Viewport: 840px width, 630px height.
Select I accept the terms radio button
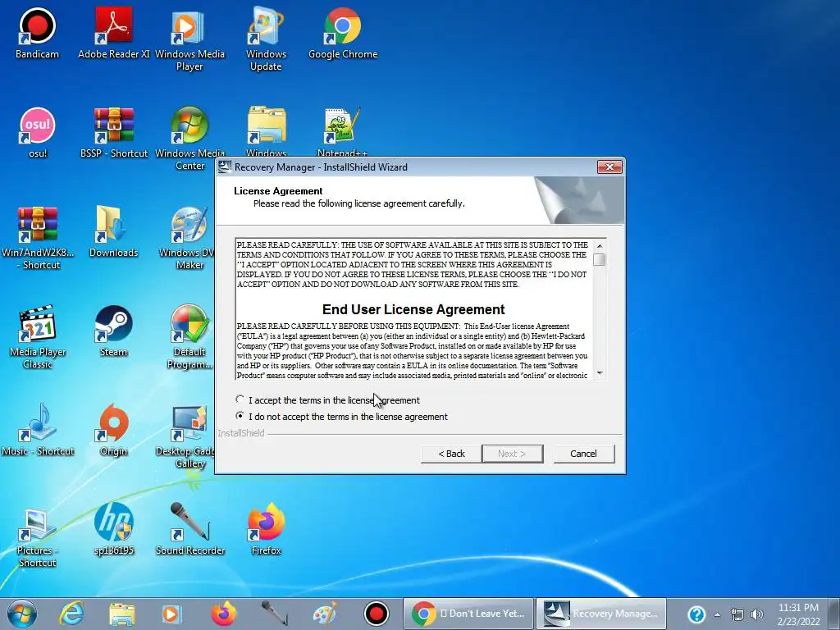(x=240, y=399)
